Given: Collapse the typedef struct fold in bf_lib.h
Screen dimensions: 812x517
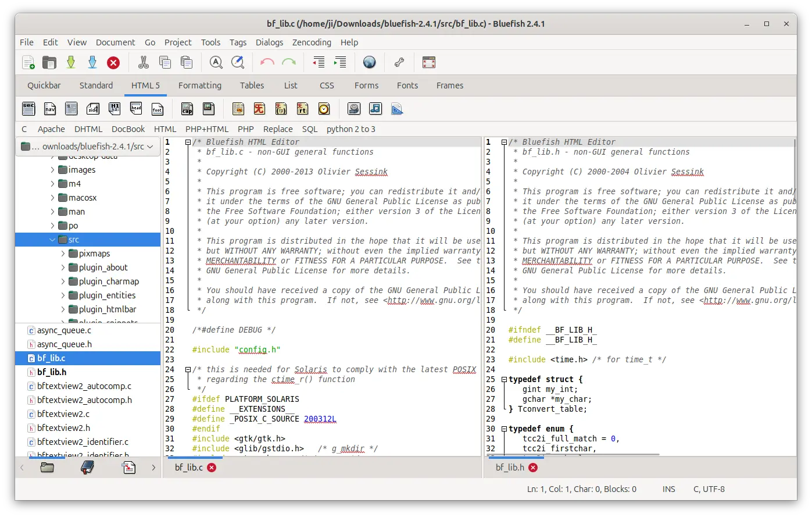Looking at the screenshot, I should coord(504,379).
